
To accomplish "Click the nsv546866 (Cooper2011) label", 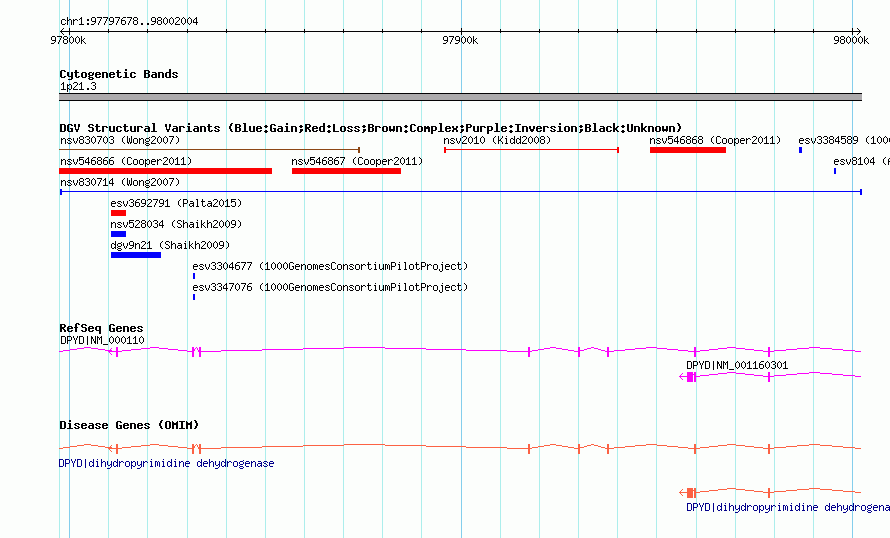I will 126,161.
